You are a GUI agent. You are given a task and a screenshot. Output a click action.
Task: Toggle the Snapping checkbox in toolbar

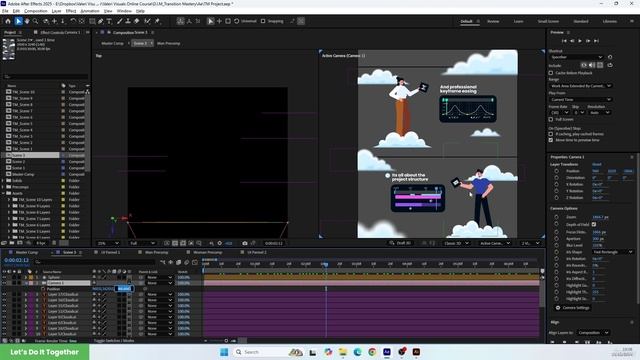click(x=263, y=21)
